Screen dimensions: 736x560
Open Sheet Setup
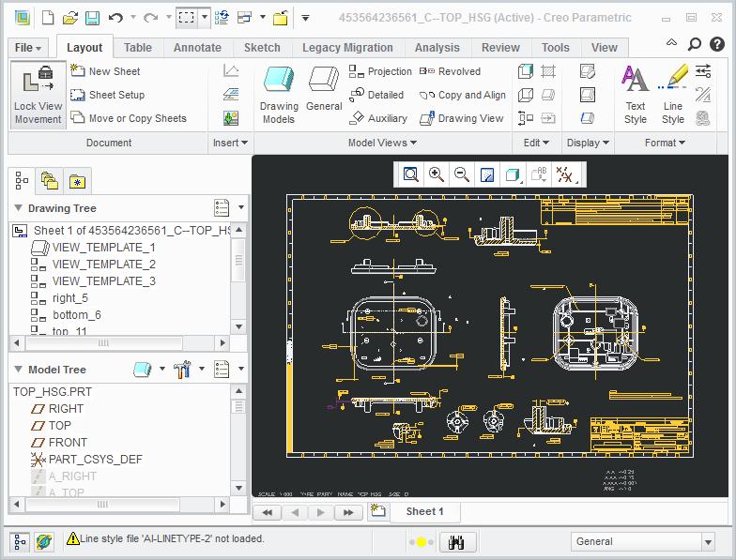click(x=107, y=95)
